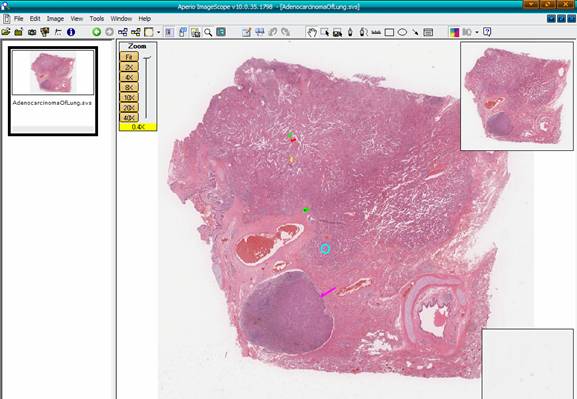Set zoom to 10X
The width and height of the screenshot is (577, 399).
point(129,98)
